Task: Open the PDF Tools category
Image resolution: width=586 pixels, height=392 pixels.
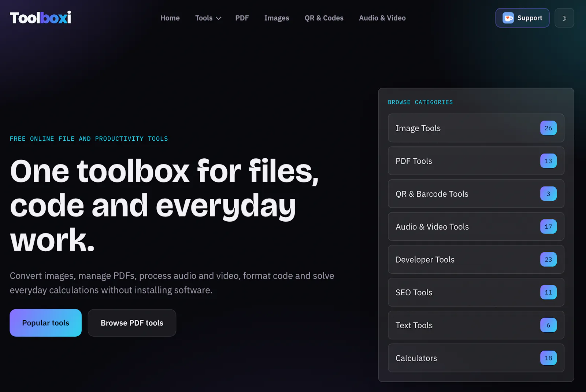Action: (476, 161)
